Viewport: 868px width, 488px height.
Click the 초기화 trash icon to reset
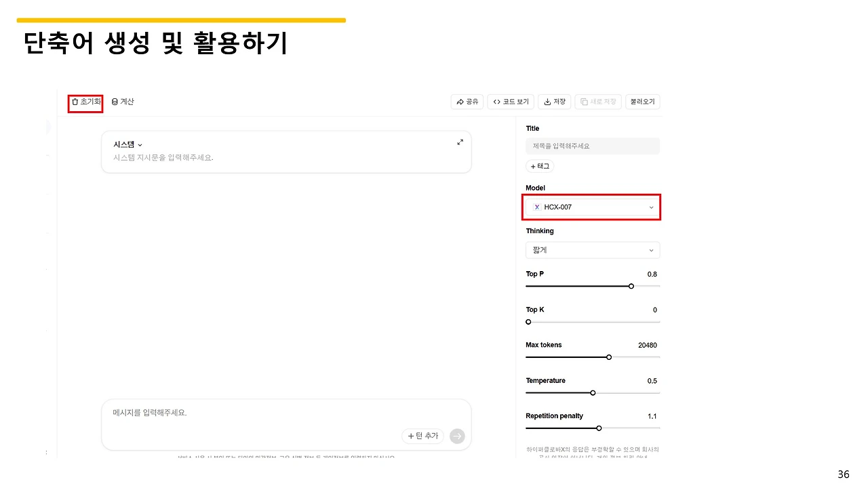tap(75, 102)
